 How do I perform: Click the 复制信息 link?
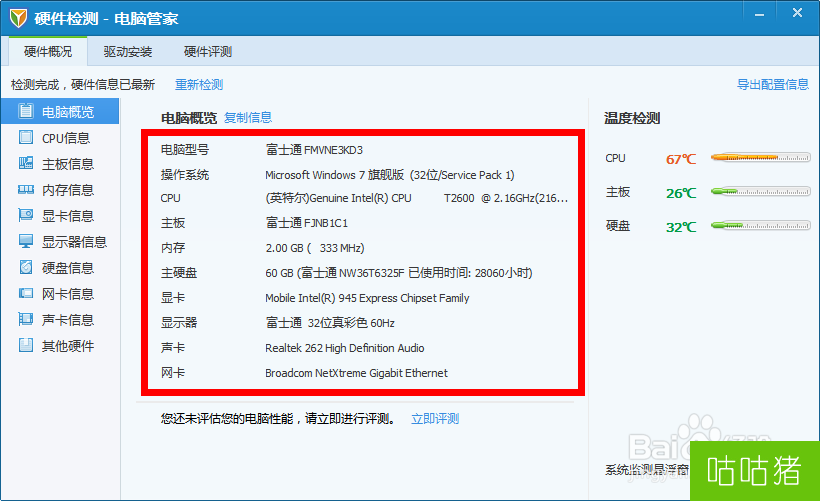coord(248,118)
